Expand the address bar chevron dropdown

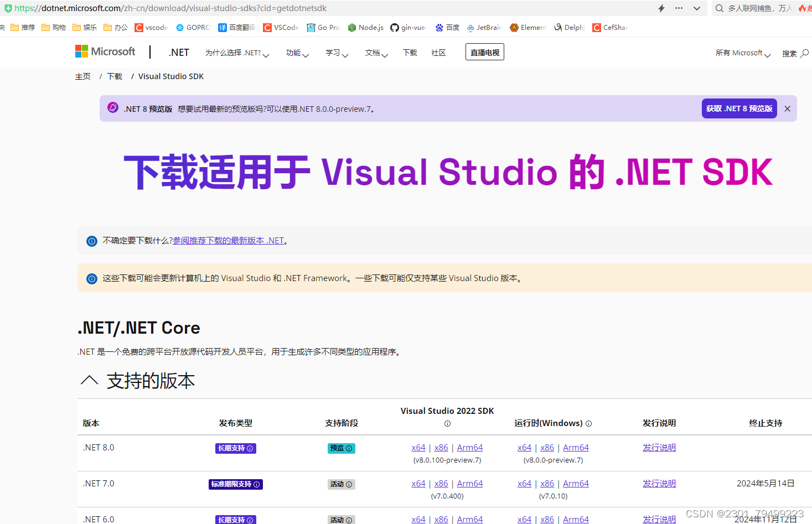click(x=697, y=8)
